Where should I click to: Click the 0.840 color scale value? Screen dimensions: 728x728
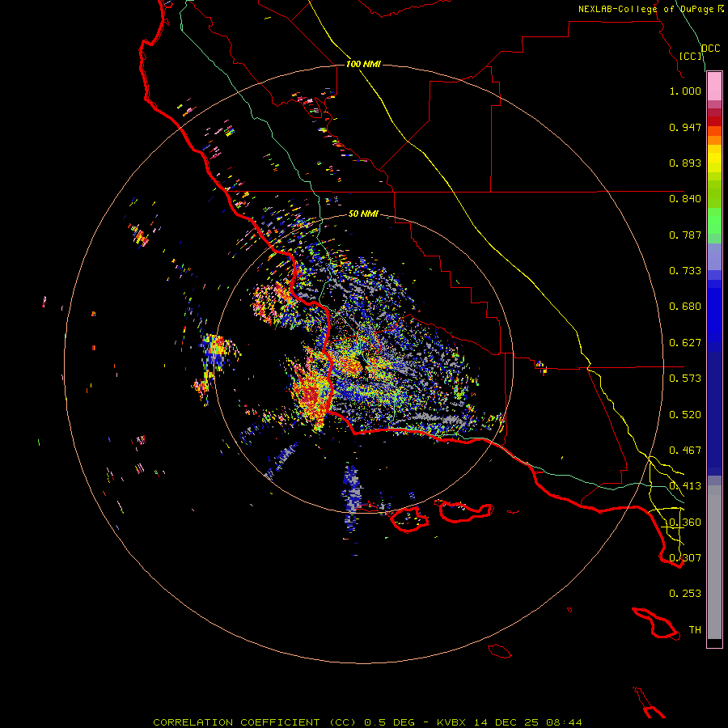(x=685, y=199)
